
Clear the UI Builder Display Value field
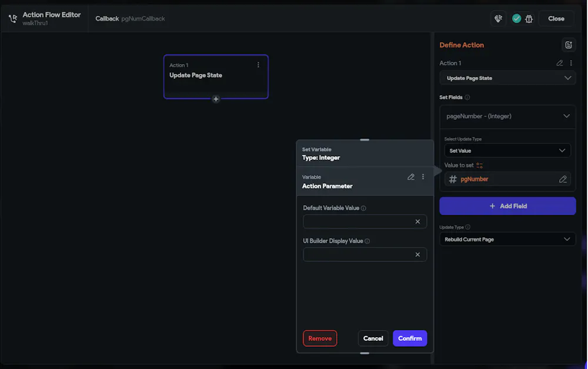(x=417, y=254)
